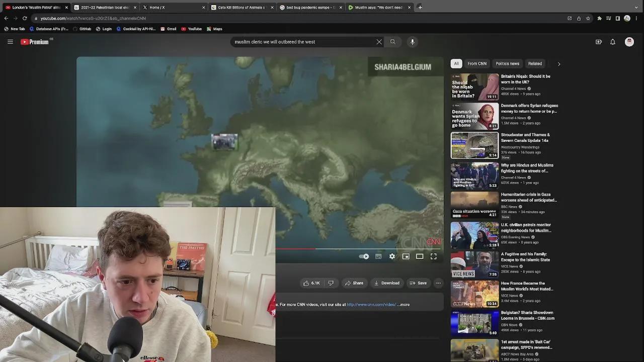The height and width of the screenshot is (362, 644).
Task: Toggle autoplay in the player controls
Action: pyautogui.click(x=364, y=256)
